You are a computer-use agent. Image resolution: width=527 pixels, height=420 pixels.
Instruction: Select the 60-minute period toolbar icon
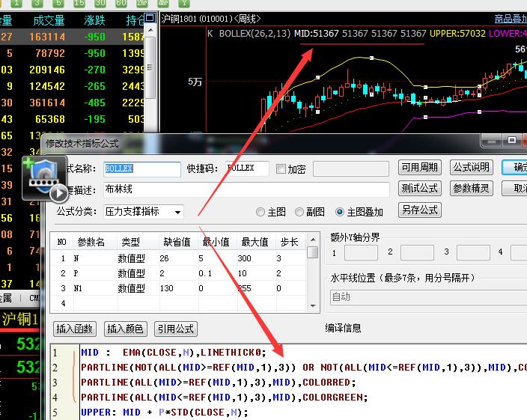121,3
